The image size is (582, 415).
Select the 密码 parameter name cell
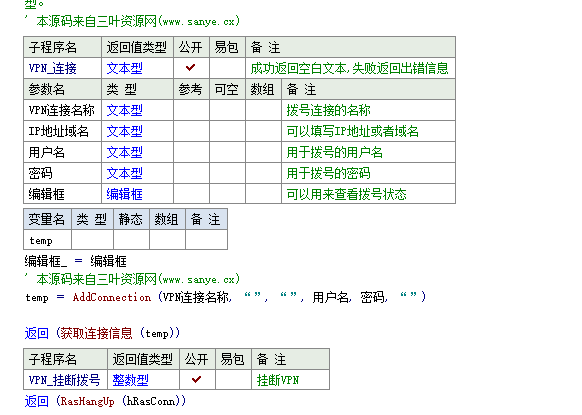tap(62, 173)
